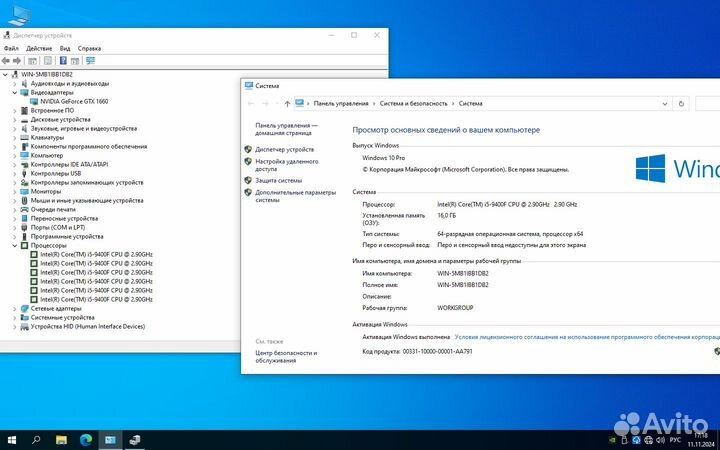Click product code 00331-10000-00001-AA791
Image resolution: width=720 pixels, height=450 pixels.
[437, 351]
